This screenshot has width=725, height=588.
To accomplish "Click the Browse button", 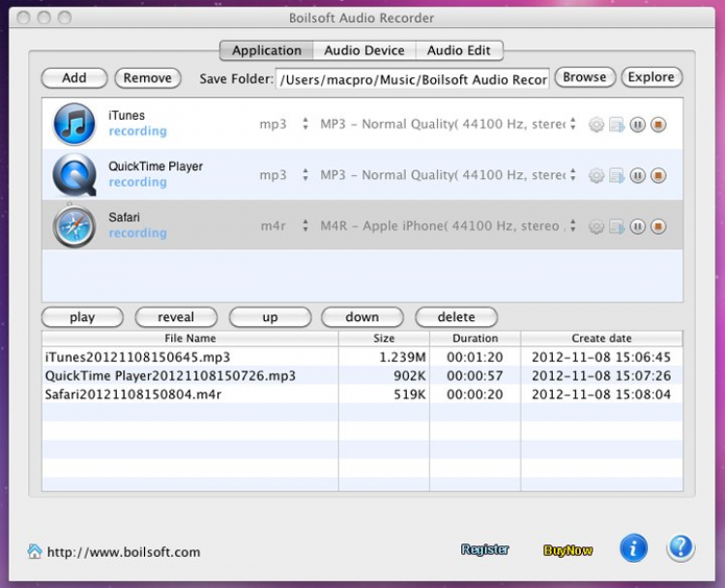I will (x=584, y=77).
